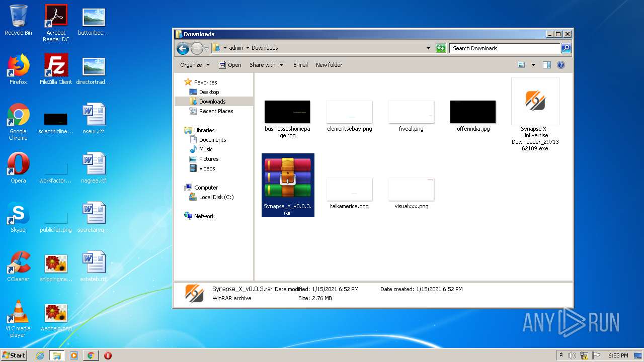Select talkamerica.png file
644x362 pixels.
pyautogui.click(x=349, y=193)
